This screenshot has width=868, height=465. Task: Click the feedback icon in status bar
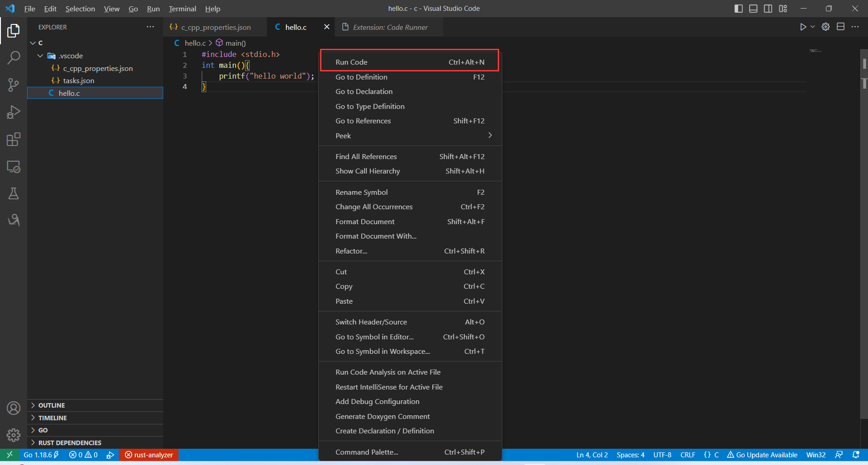point(839,455)
